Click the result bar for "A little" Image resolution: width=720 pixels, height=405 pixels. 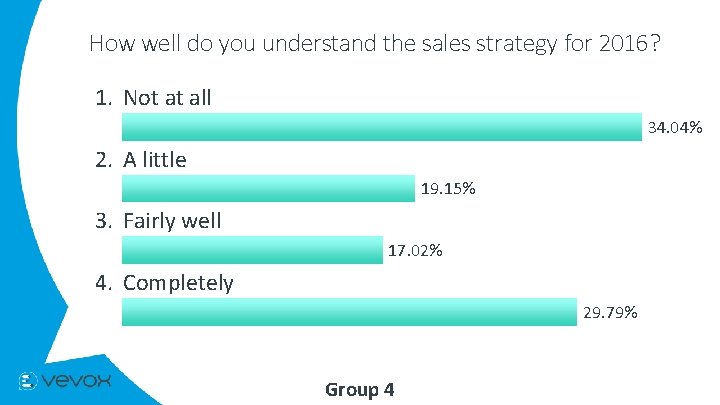click(x=268, y=188)
